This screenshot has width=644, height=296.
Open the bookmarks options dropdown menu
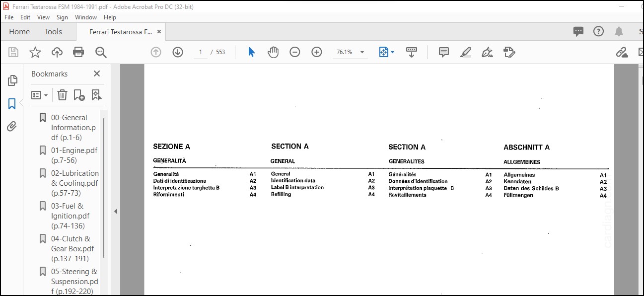(40, 95)
